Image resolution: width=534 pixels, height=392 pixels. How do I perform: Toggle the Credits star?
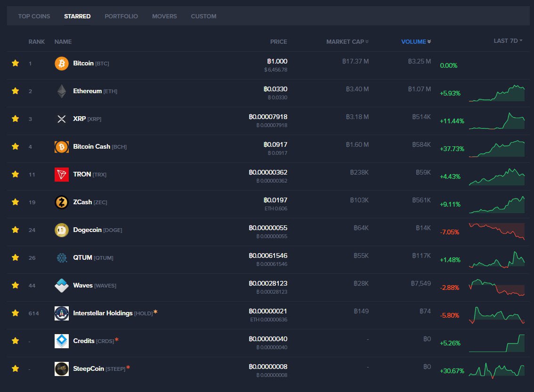[x=16, y=341]
